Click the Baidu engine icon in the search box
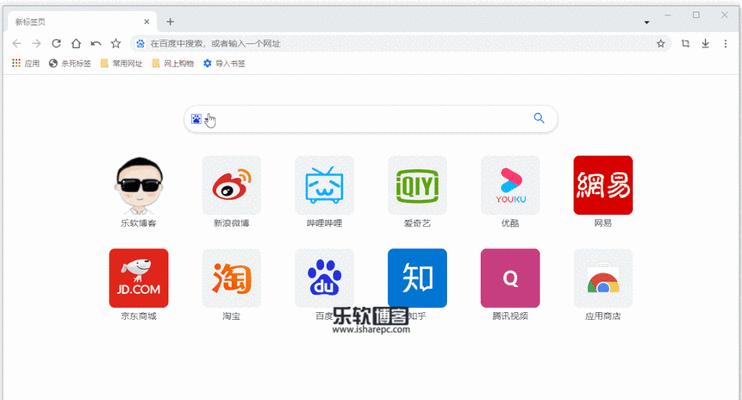The width and height of the screenshot is (742, 400). pos(196,118)
